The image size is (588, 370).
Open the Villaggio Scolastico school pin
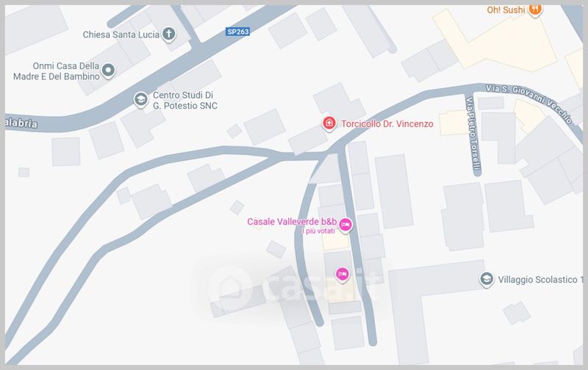(487, 280)
